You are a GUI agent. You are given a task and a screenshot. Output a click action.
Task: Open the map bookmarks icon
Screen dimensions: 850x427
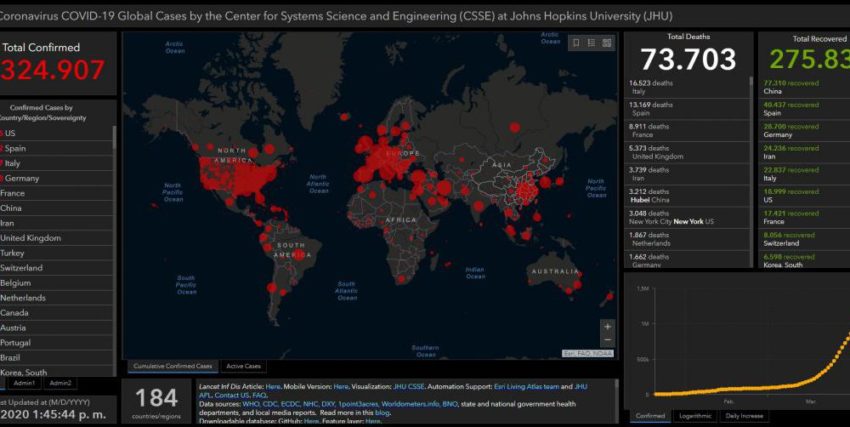point(576,43)
